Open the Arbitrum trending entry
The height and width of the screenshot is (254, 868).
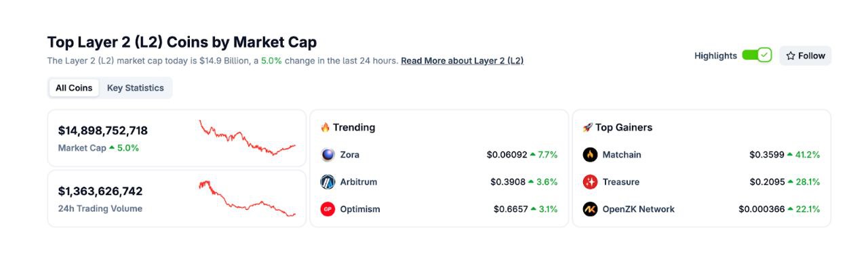439,182
